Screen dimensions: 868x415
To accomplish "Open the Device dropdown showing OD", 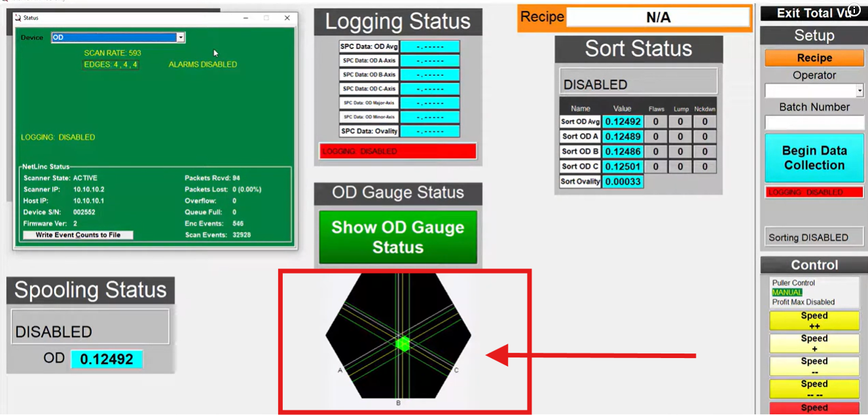I will pos(181,38).
